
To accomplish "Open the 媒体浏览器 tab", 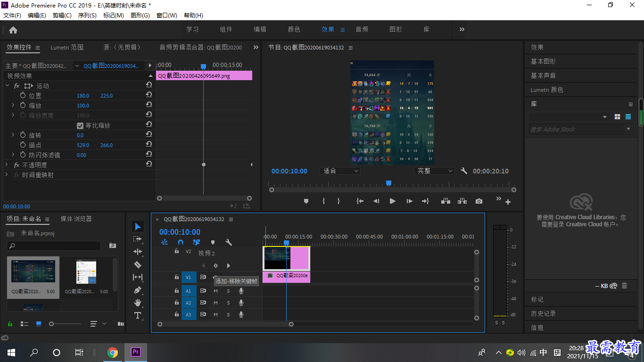I will point(76,219).
